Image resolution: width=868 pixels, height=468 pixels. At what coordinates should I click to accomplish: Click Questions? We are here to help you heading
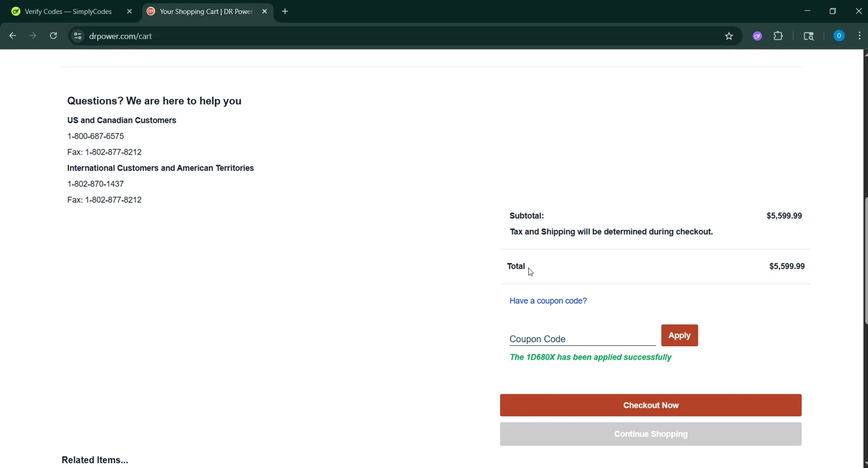tap(155, 101)
